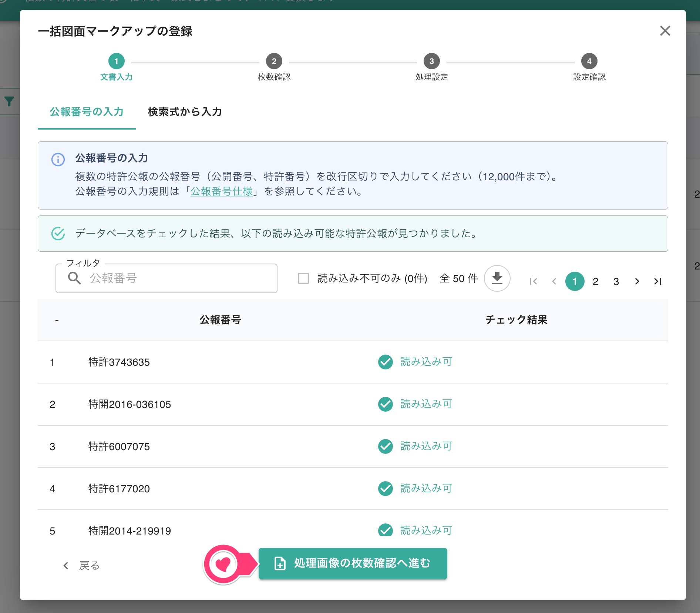Click step 4 設定確認 circle
This screenshot has width=700, height=613.
(x=589, y=61)
